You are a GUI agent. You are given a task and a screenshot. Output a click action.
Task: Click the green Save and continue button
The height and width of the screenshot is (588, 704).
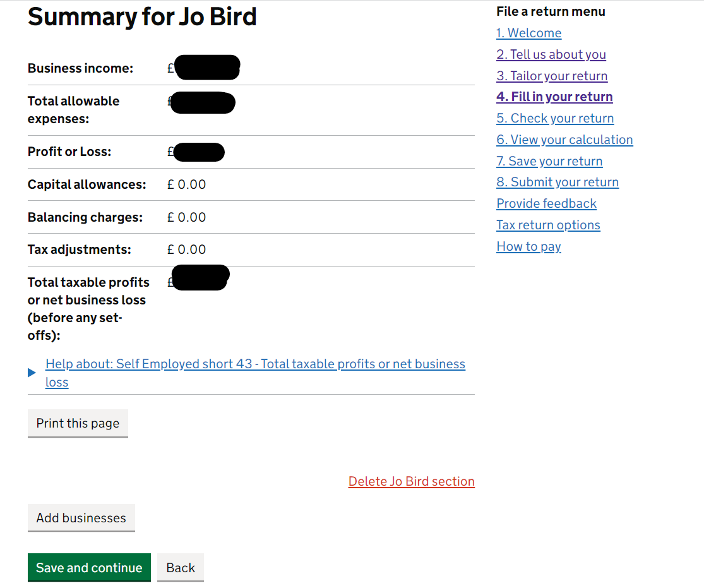point(90,568)
